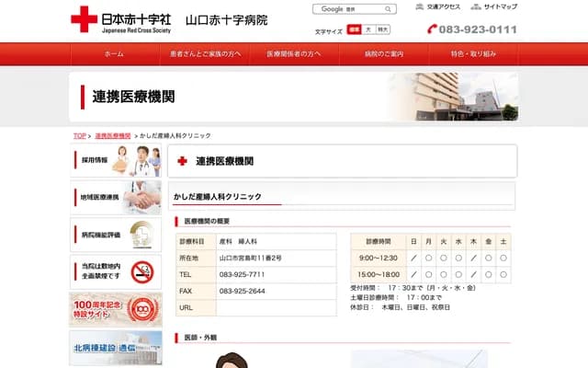This screenshot has height=368, width=588.
Task: Click the 土 column header in schedule
Action: tap(503, 241)
